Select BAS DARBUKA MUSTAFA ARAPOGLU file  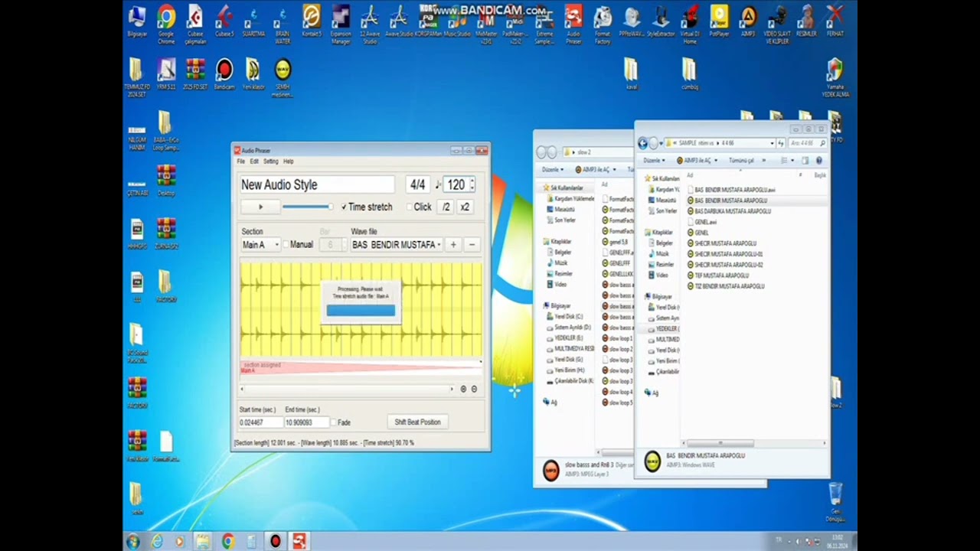pos(728,211)
